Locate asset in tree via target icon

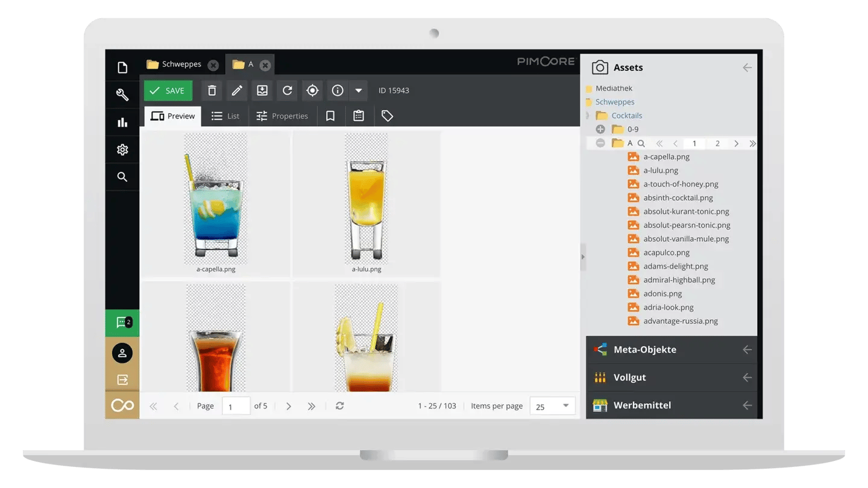click(312, 90)
